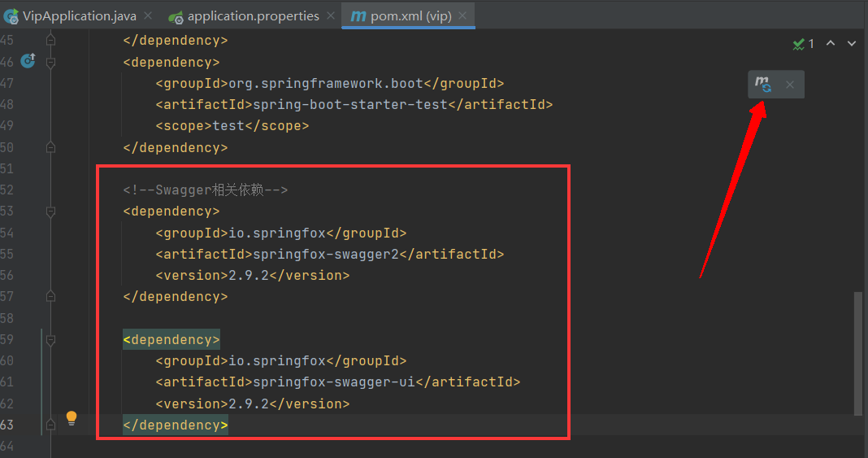This screenshot has height=458, width=868.
Task: Collapse the dependency block at line 59
Action: click(x=50, y=339)
